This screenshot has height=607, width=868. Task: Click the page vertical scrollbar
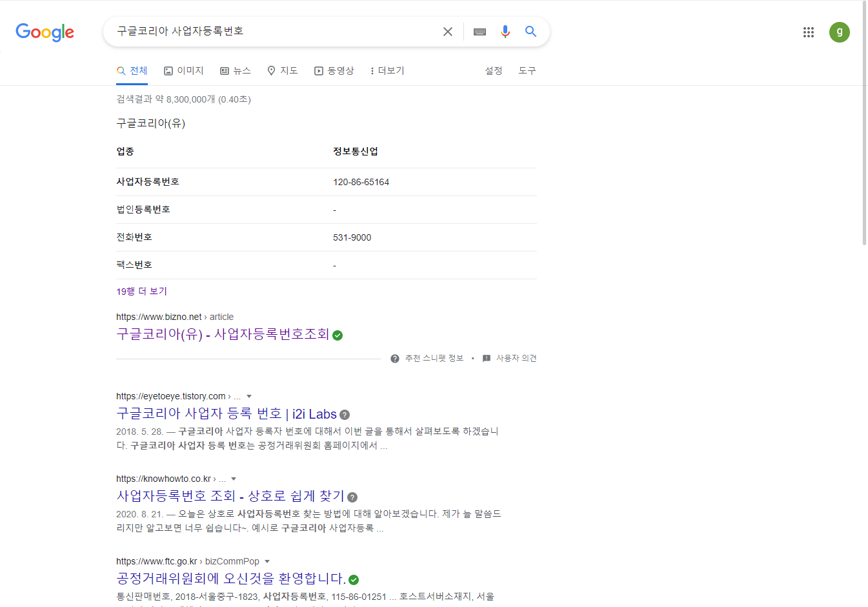click(x=864, y=123)
